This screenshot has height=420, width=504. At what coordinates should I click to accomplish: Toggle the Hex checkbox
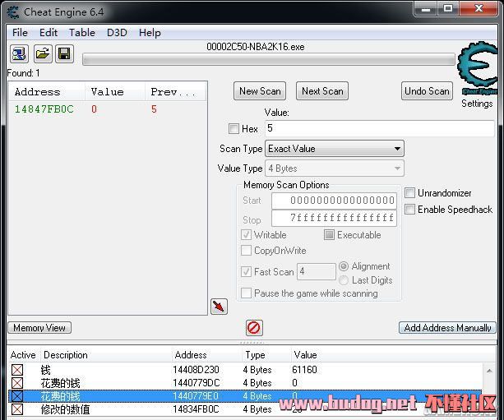point(234,128)
